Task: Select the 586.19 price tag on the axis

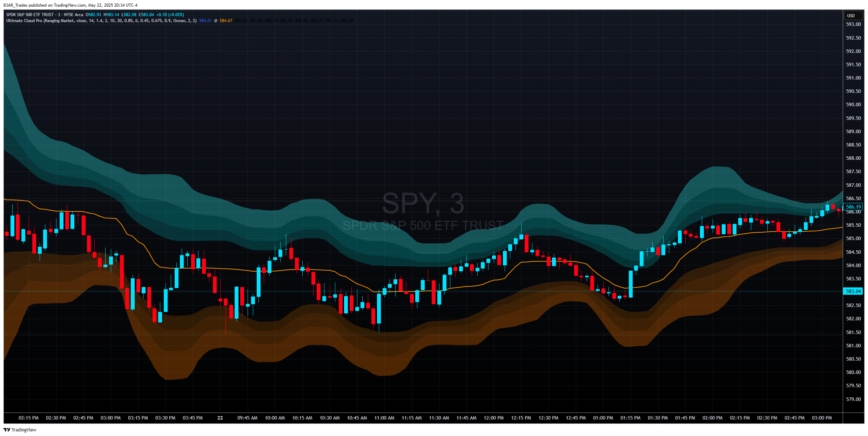Action: [x=853, y=207]
